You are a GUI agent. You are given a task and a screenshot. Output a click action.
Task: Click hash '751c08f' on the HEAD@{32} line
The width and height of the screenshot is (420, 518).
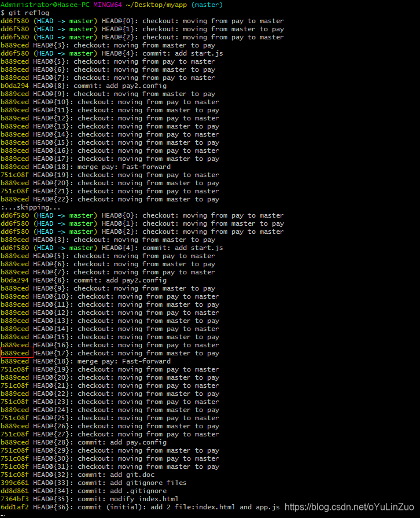(x=14, y=475)
